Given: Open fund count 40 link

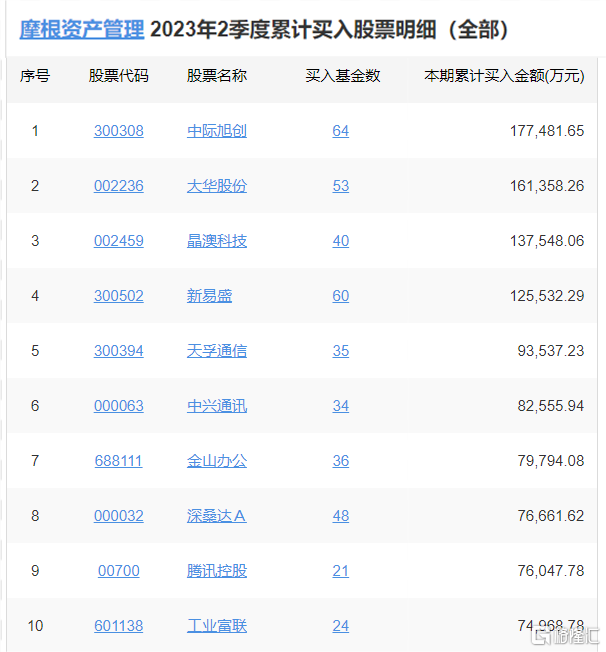Looking at the screenshot, I should (341, 241).
